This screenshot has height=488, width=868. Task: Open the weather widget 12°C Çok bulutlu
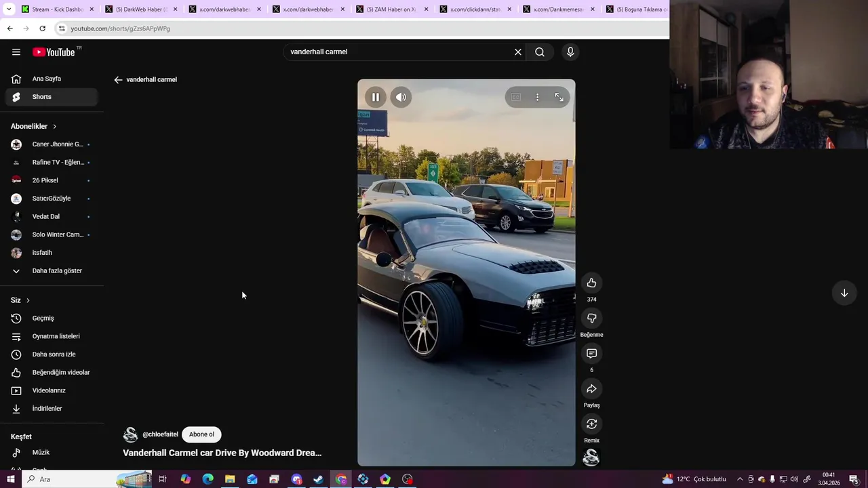click(694, 479)
